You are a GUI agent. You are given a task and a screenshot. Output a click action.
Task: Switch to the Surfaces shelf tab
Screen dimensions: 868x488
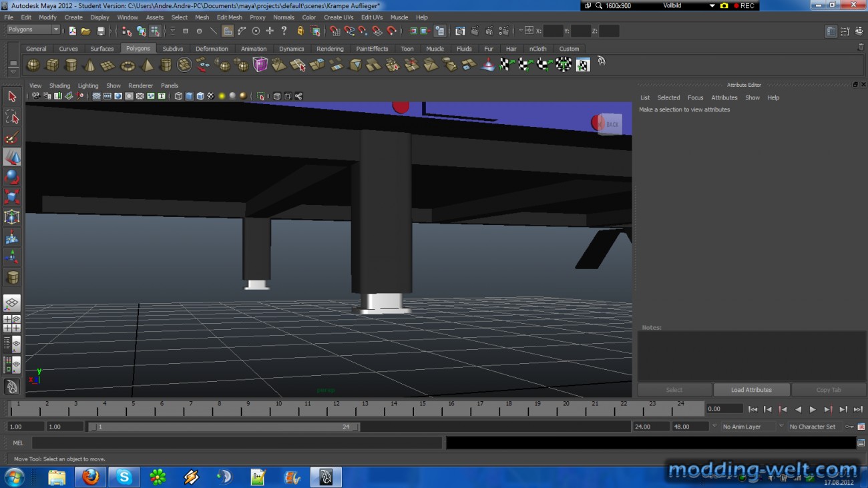[x=102, y=49]
